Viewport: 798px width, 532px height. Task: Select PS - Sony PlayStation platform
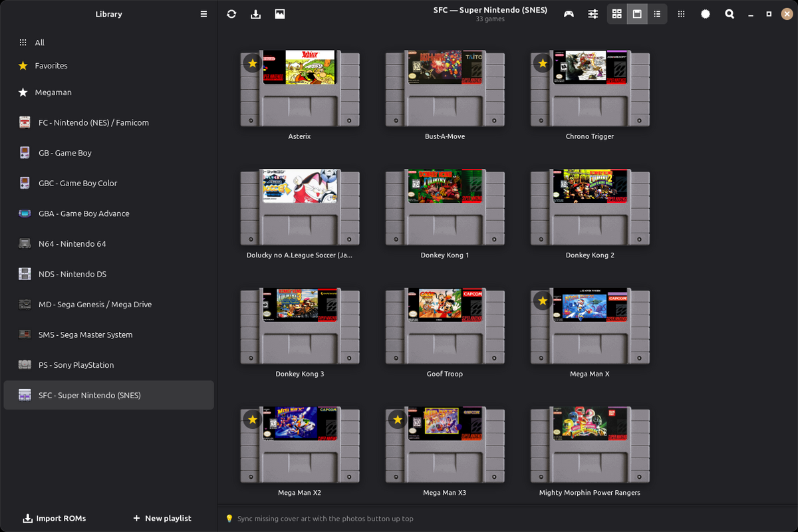click(108, 364)
